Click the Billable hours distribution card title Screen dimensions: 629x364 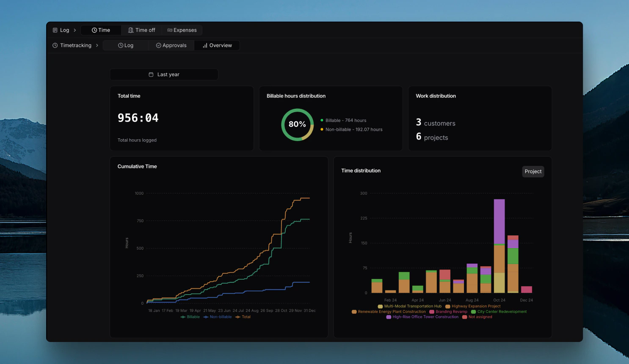click(296, 96)
